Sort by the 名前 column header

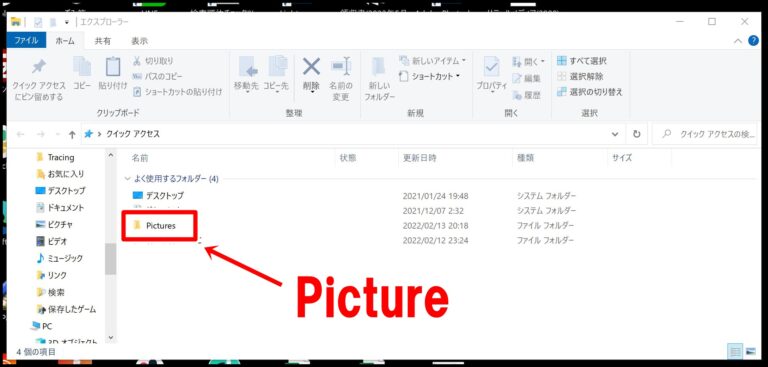(140, 158)
